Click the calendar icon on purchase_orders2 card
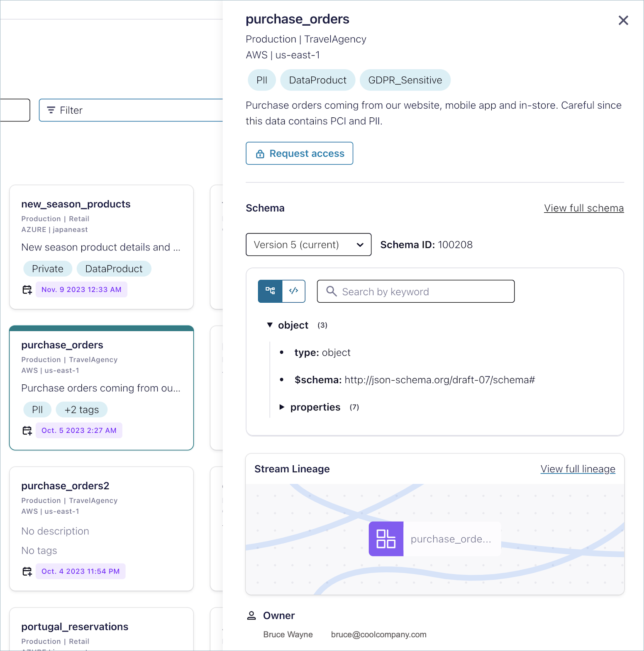 (27, 571)
